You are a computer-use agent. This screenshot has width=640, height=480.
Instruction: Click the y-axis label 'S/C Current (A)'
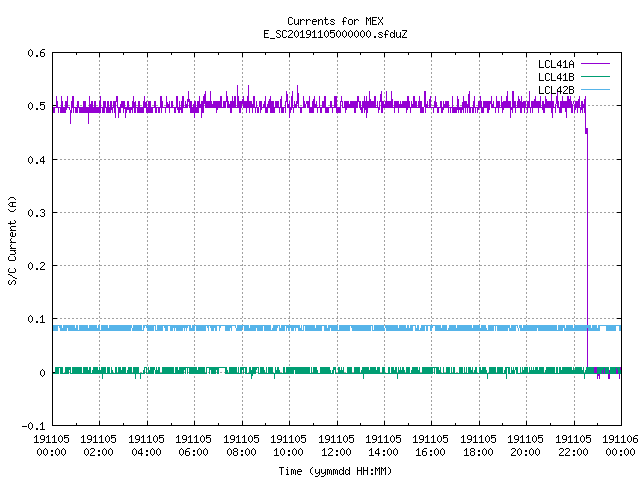(x=13, y=240)
